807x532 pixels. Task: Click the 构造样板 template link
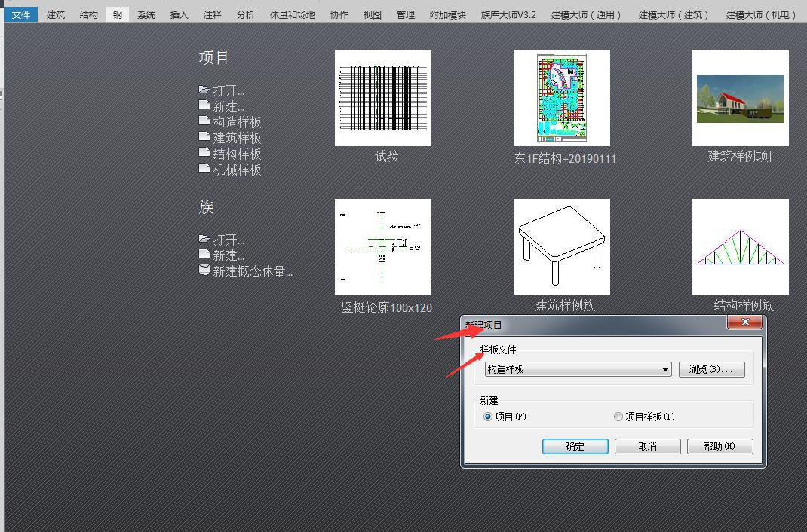tap(237, 122)
